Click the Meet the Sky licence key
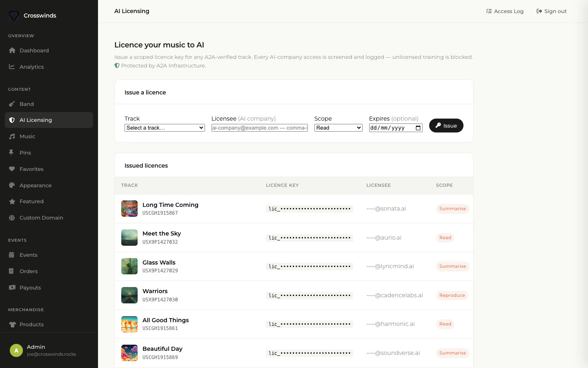This screenshot has height=368, width=588. tap(310, 238)
